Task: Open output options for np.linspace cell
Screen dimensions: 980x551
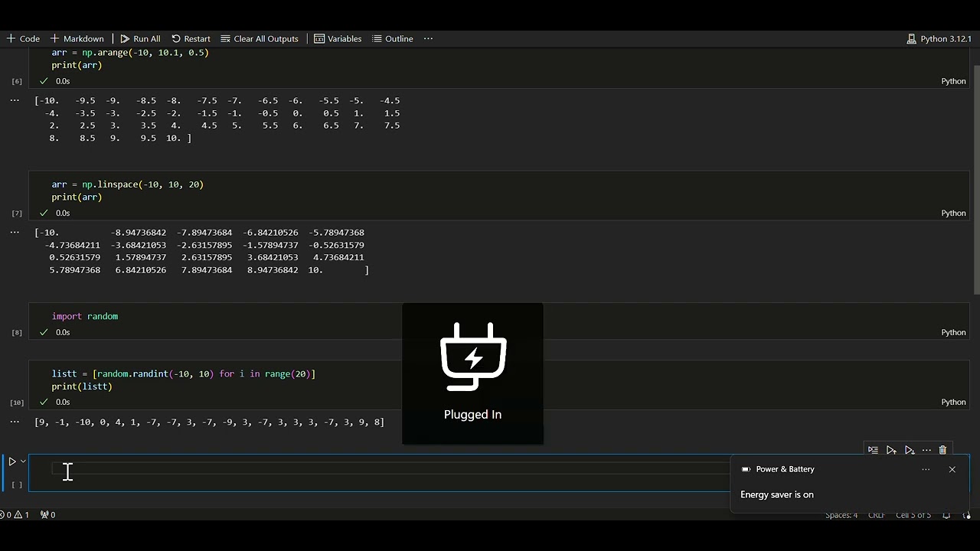Action: (15, 232)
